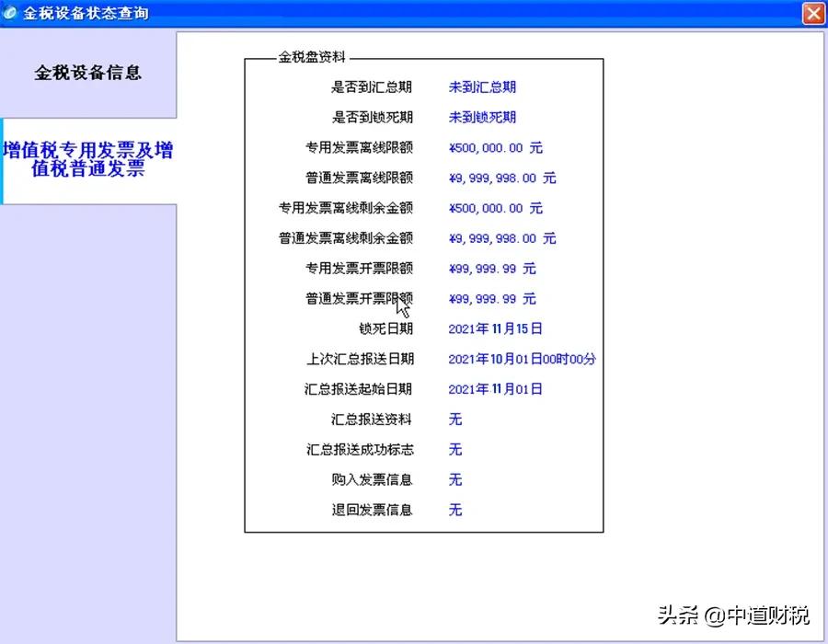Click 无 beside 购入发票信息

pyautogui.click(x=454, y=479)
